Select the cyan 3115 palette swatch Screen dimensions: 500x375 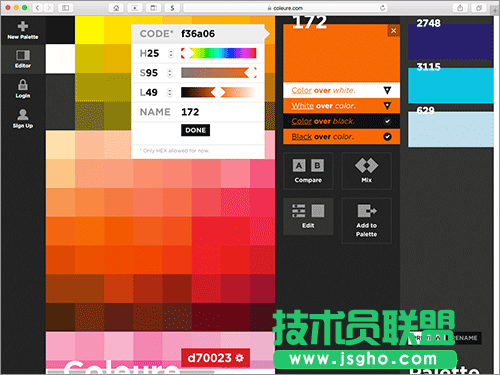[x=451, y=85]
